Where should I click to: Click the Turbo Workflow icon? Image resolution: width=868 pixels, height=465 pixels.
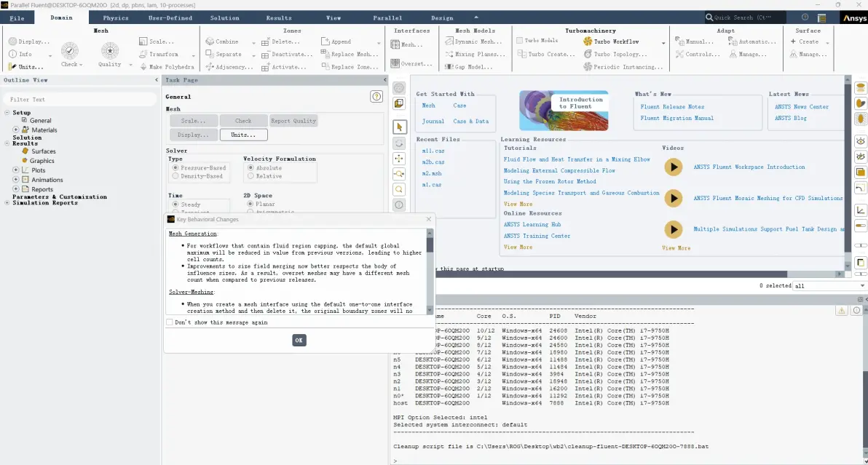pos(588,41)
